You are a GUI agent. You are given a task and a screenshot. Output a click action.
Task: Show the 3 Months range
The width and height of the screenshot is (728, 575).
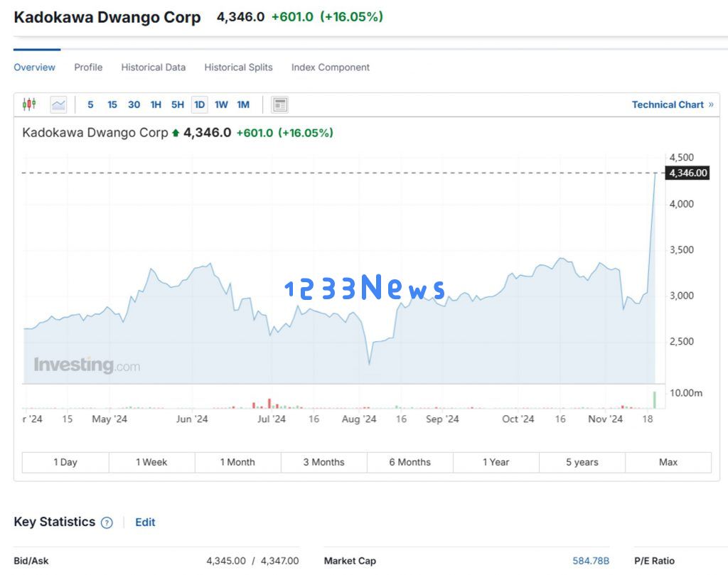[x=324, y=462]
